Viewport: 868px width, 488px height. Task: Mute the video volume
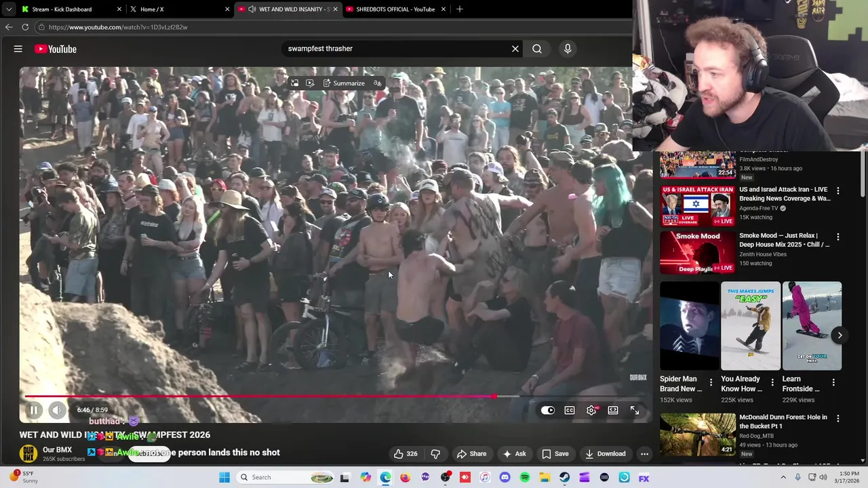57,410
